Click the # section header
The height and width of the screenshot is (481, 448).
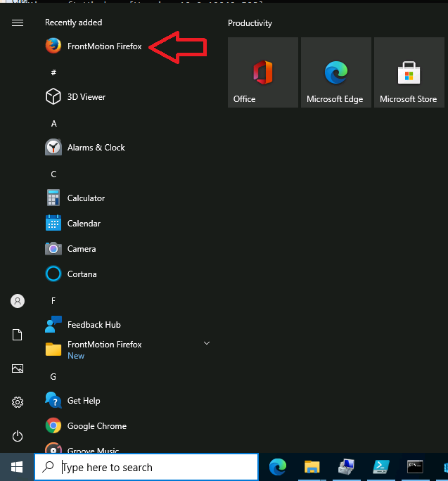[x=53, y=72]
